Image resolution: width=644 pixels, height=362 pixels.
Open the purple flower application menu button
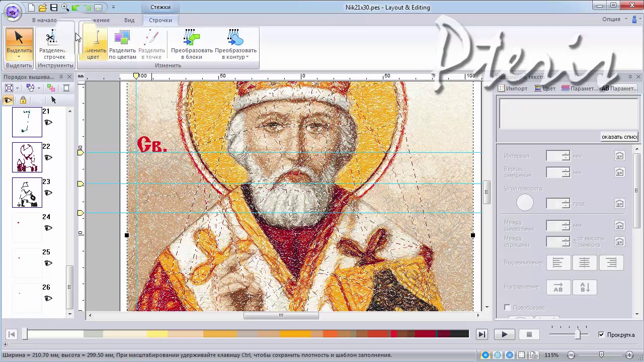click(13, 11)
